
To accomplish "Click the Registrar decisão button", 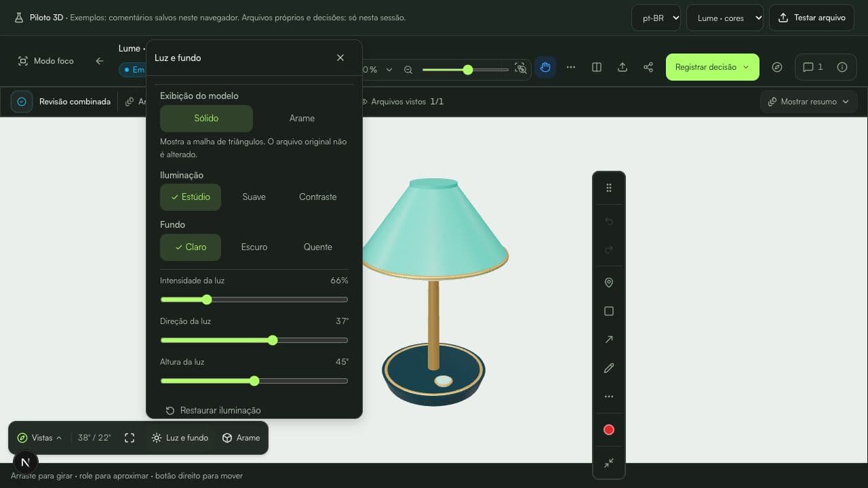I will (x=712, y=67).
